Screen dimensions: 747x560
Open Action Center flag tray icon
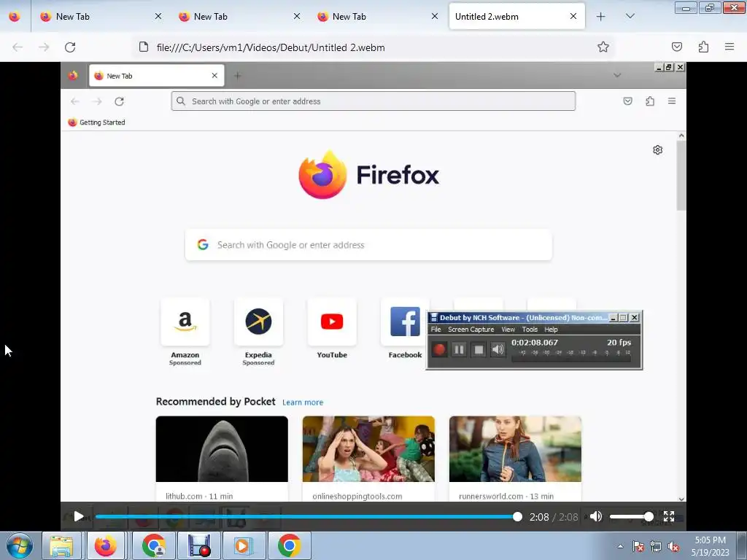tap(638, 547)
